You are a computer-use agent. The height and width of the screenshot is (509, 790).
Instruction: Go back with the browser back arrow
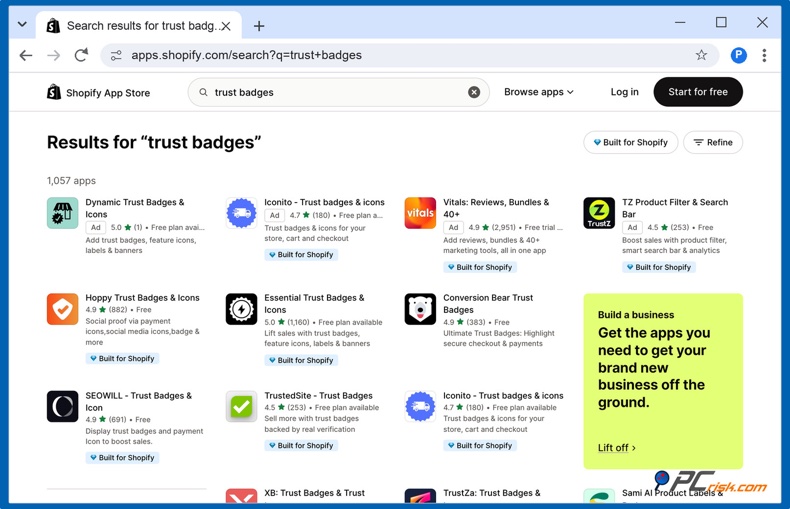point(26,55)
